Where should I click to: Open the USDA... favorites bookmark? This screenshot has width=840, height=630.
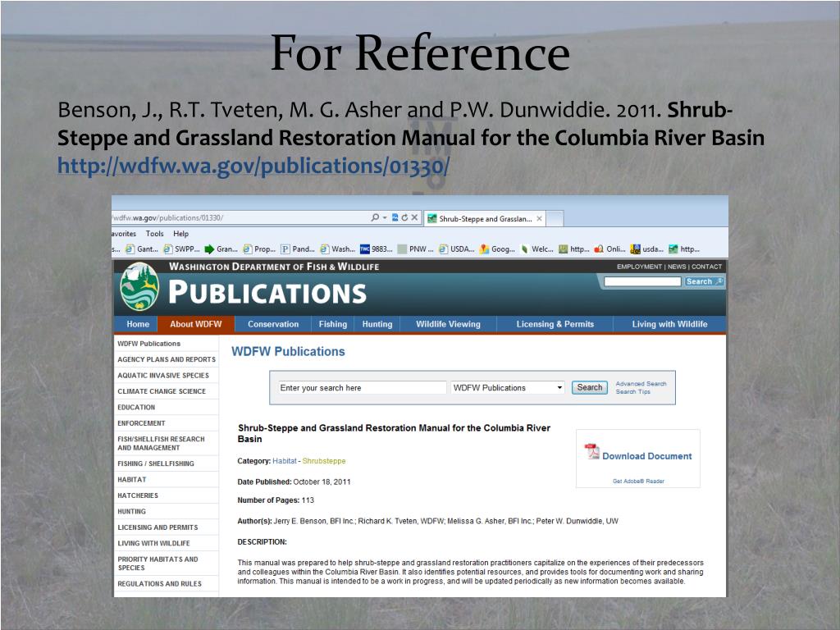pyautogui.click(x=457, y=249)
